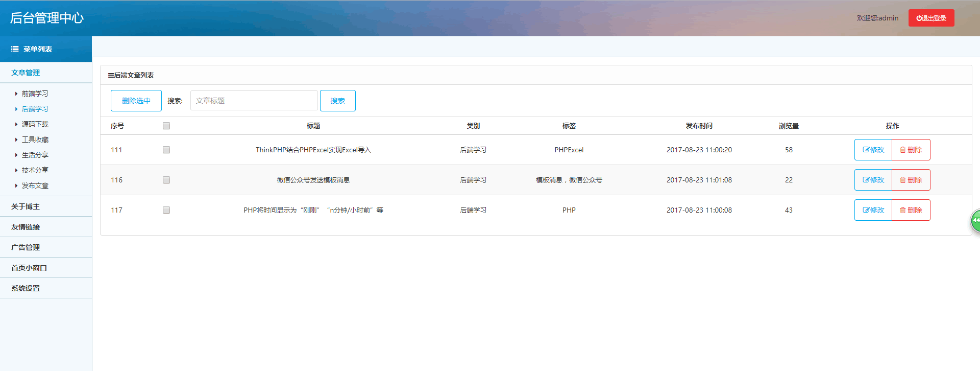Go to 系统设置 menu item

coord(26,288)
